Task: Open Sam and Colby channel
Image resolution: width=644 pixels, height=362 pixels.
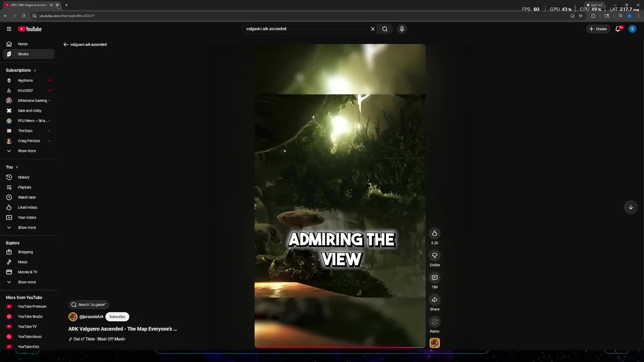Action: (x=28, y=111)
